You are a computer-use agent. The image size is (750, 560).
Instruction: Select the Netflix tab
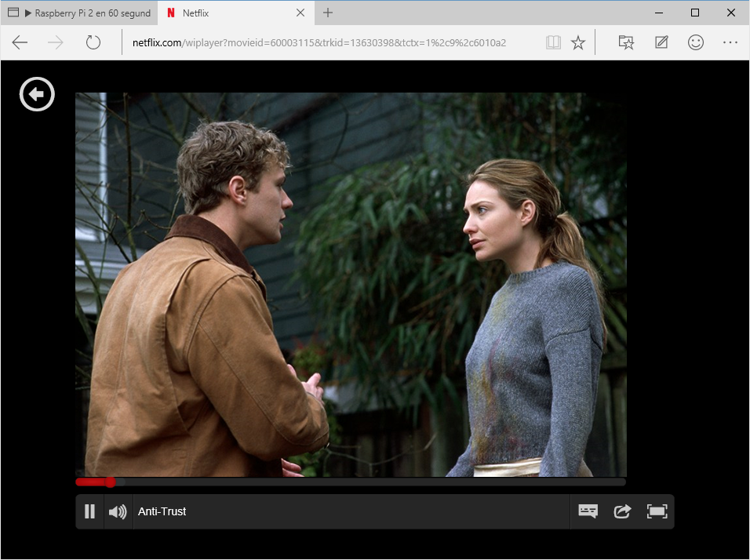(x=236, y=13)
